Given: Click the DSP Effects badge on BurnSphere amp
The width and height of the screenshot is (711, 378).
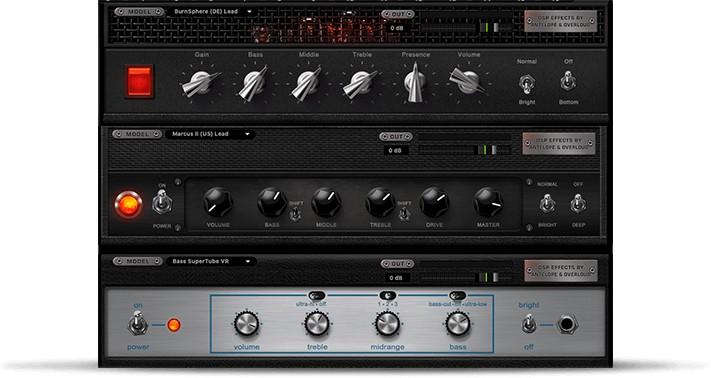Looking at the screenshot, I should click(561, 21).
